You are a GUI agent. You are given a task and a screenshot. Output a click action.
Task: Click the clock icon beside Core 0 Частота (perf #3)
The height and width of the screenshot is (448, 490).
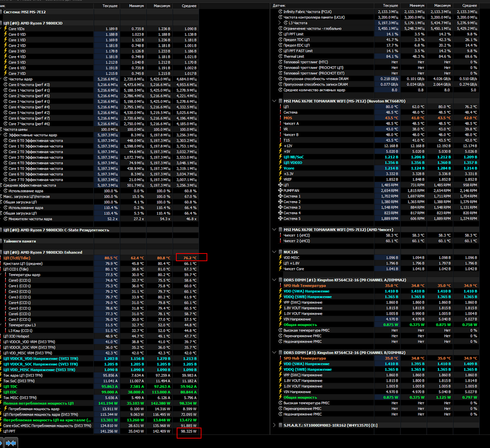(5, 85)
